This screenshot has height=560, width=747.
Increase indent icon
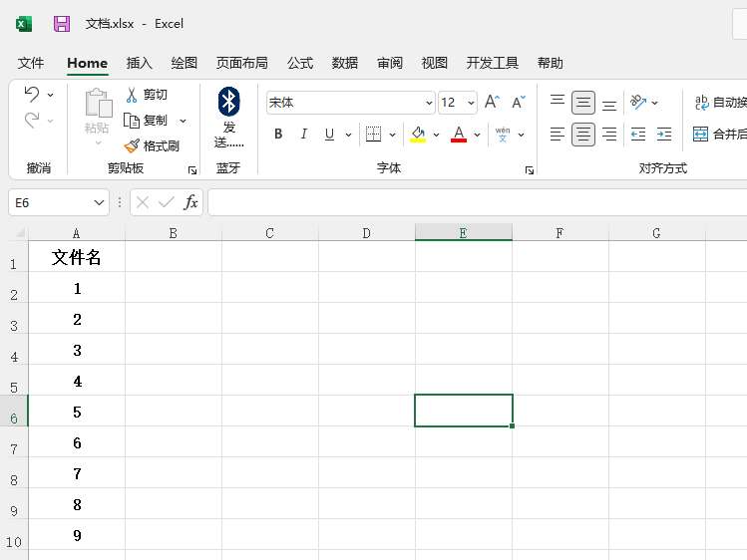point(664,135)
